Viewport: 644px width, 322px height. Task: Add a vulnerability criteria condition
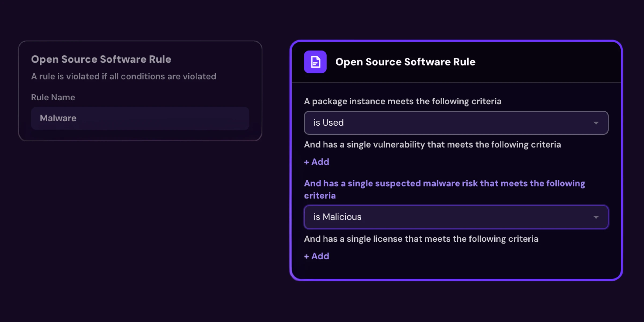tap(317, 162)
